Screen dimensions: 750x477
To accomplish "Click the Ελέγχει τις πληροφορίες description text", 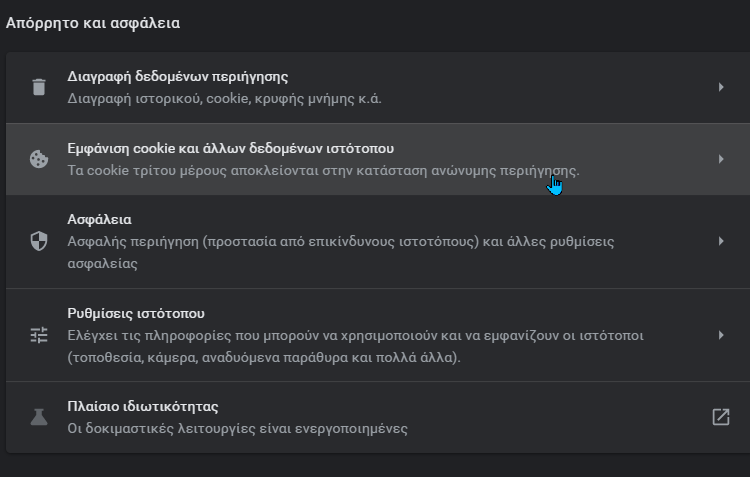I will tap(355, 346).
